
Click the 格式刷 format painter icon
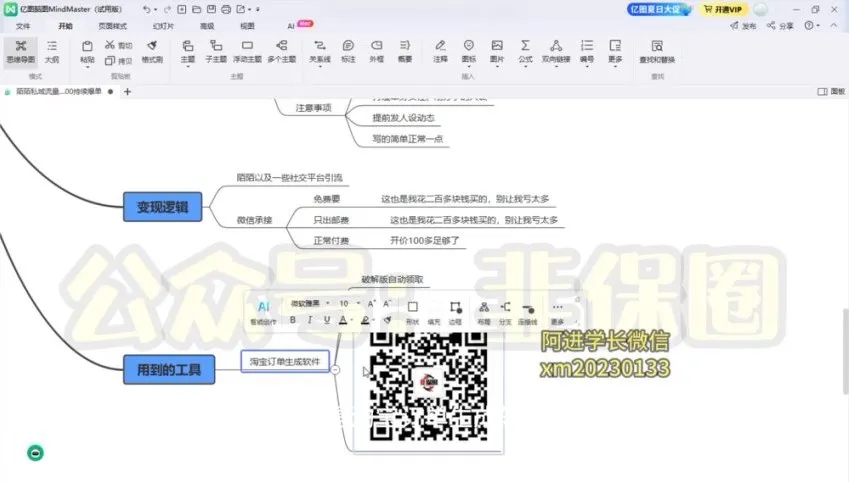tap(152, 50)
